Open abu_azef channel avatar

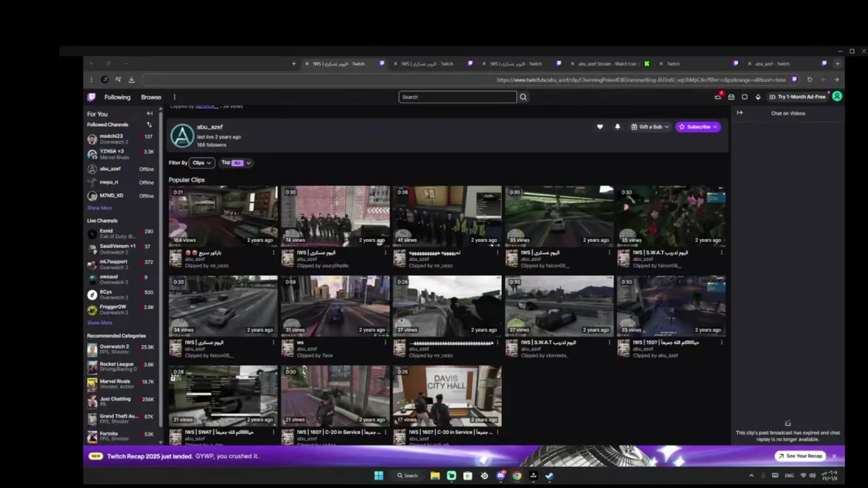tap(182, 136)
